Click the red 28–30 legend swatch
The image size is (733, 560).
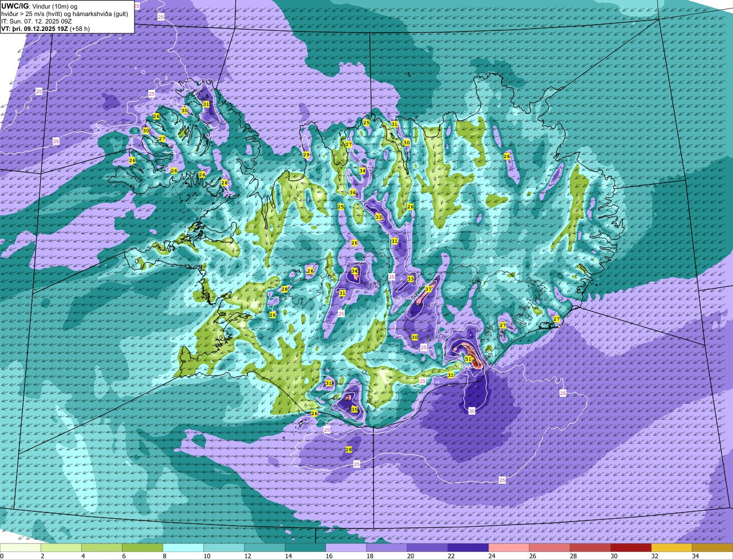click(x=590, y=548)
